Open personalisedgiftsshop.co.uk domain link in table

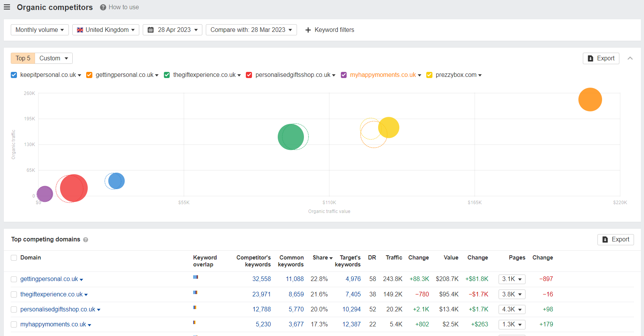point(58,309)
